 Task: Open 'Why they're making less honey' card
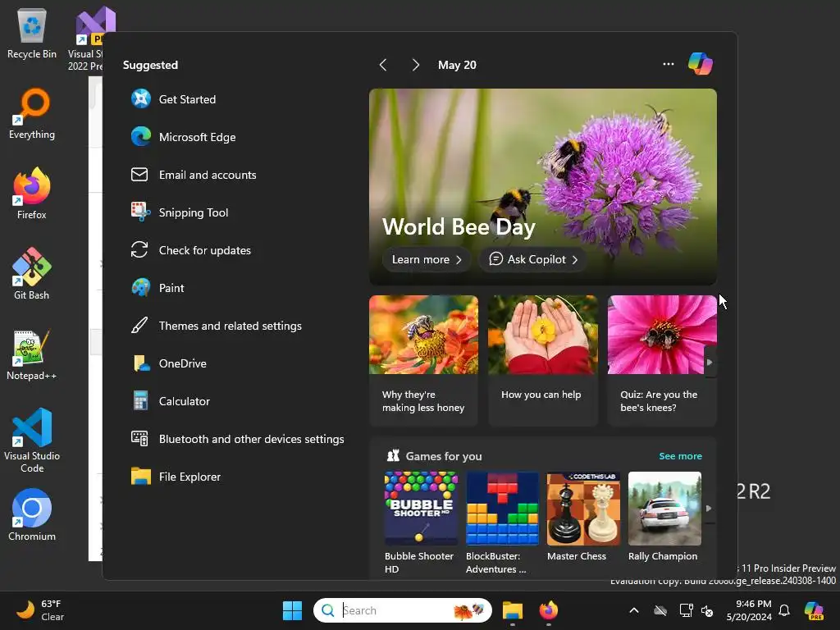[423, 361]
